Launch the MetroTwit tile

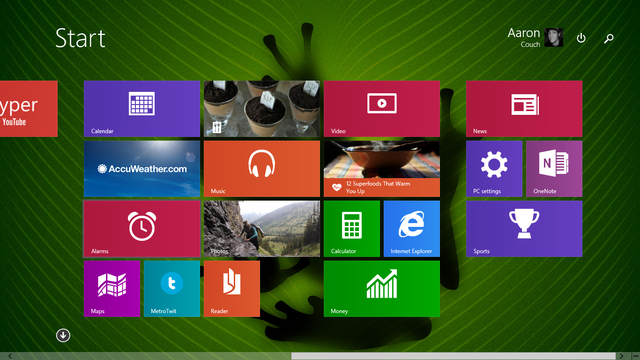[x=172, y=289]
